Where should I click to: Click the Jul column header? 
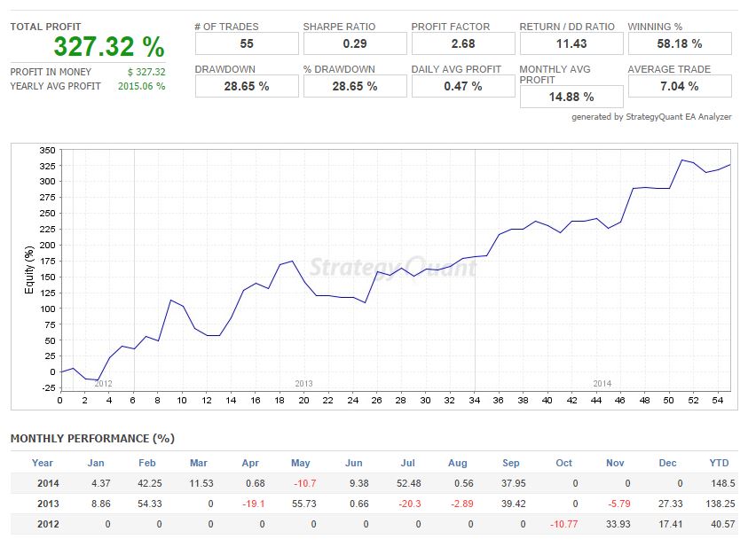coord(408,463)
